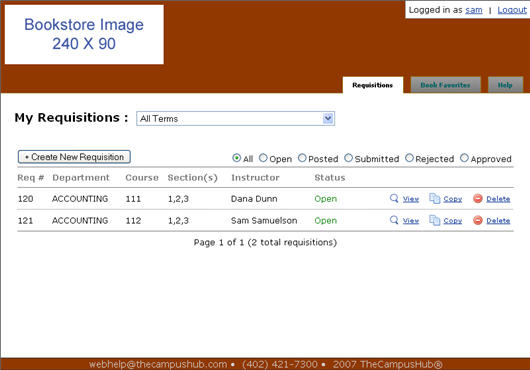Click the magnifier View icon for requisition 121
This screenshot has width=530, height=370.
pyautogui.click(x=394, y=220)
